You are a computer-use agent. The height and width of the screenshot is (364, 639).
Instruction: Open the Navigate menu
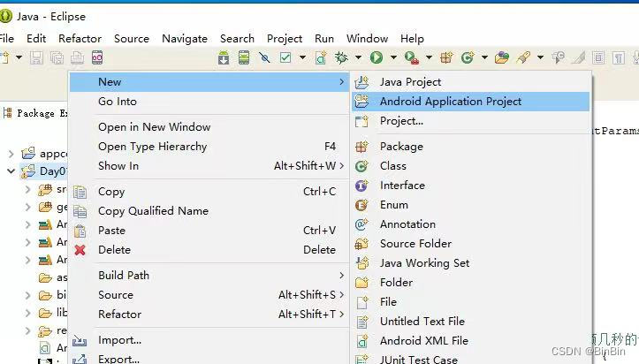185,39
